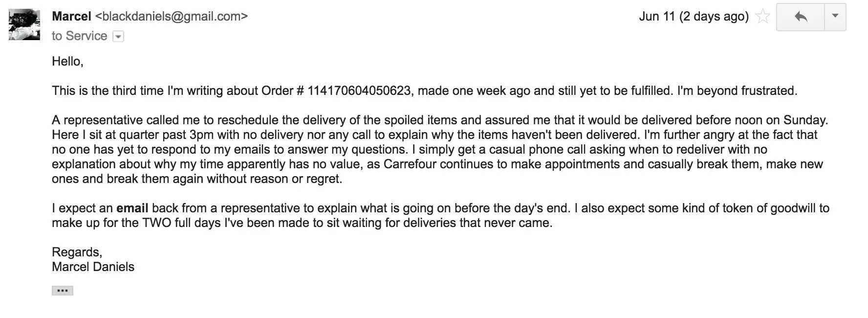Viewport: 868px width, 318px height.
Task: Click the 'Regards,' closing line
Action: (x=77, y=252)
